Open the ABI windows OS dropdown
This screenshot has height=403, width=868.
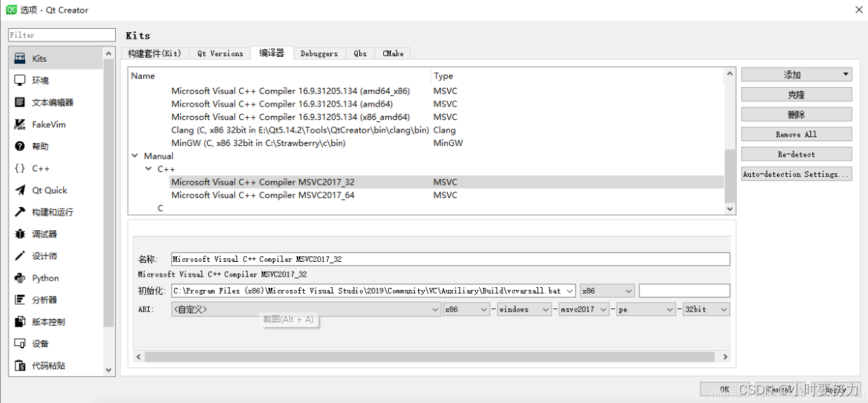[524, 309]
